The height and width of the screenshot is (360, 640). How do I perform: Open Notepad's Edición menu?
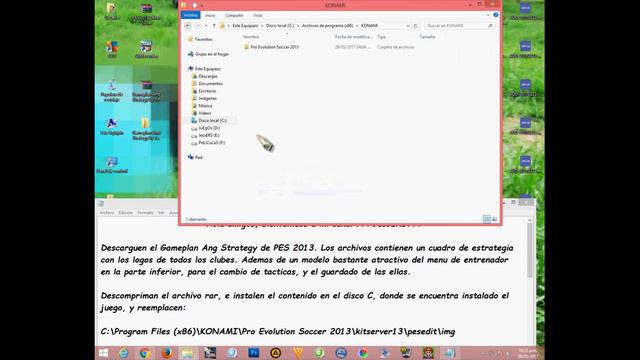tap(126, 213)
